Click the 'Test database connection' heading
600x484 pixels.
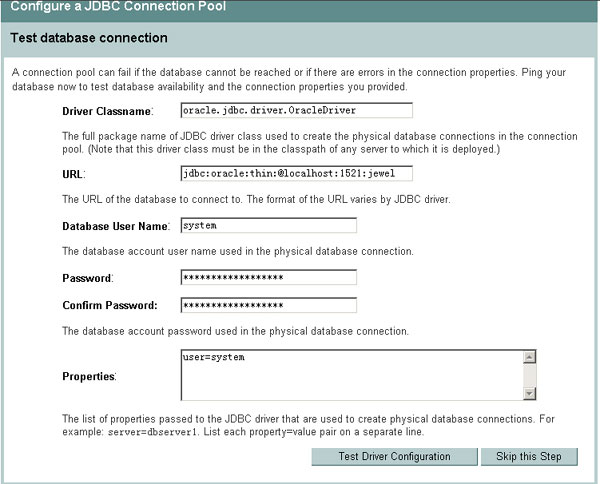click(89, 38)
